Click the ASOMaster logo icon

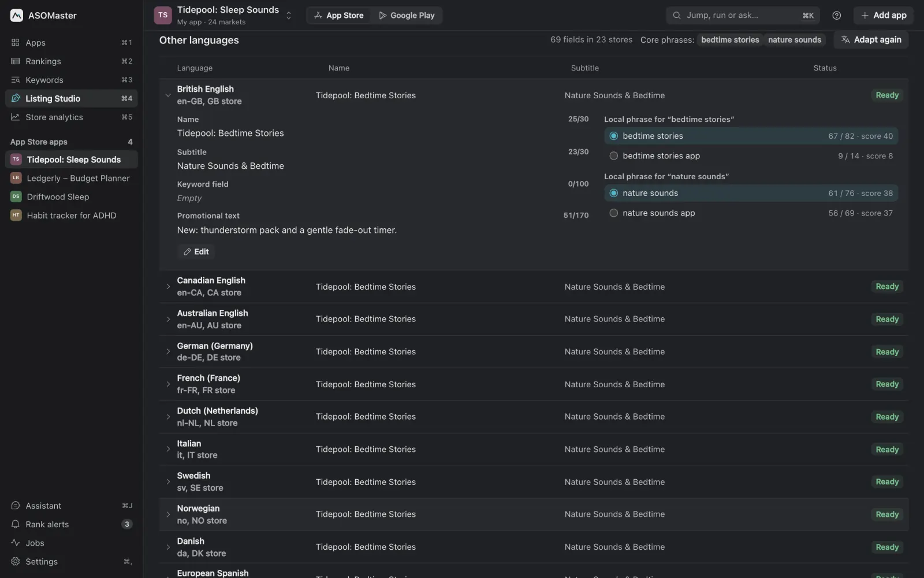pyautogui.click(x=17, y=16)
